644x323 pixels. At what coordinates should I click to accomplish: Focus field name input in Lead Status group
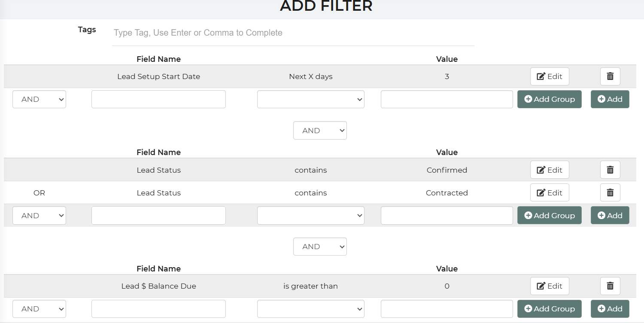coord(158,215)
